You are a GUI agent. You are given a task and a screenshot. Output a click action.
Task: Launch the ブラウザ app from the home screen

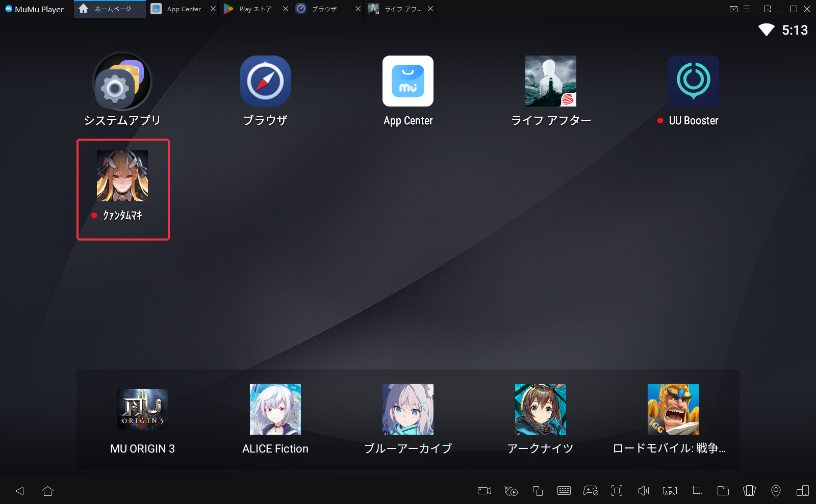[265, 81]
